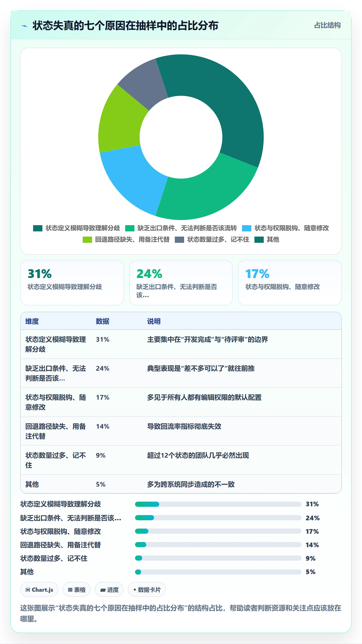Screen dimensions: 362x644
Task: Click the 17% progress bar
Action: [x=218, y=531]
